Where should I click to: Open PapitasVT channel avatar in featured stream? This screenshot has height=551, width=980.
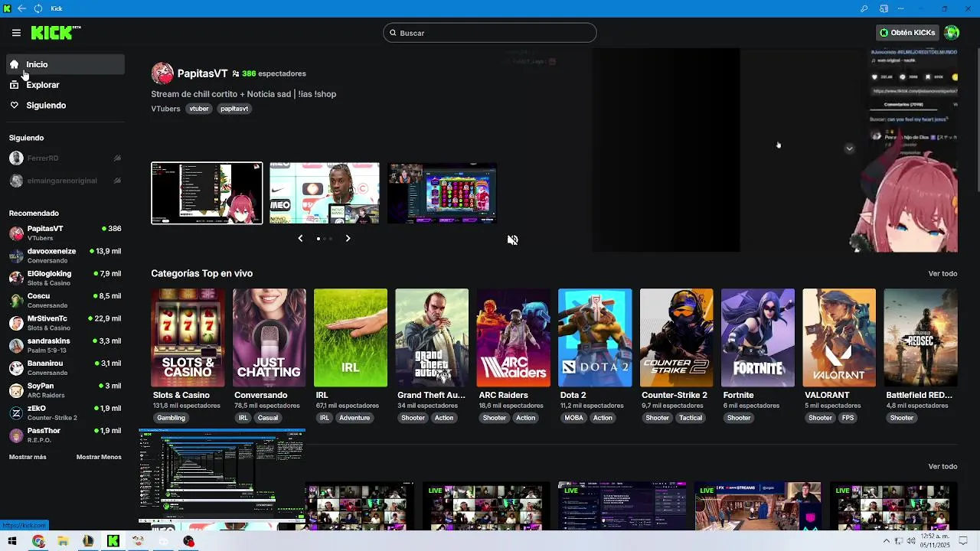tap(162, 73)
